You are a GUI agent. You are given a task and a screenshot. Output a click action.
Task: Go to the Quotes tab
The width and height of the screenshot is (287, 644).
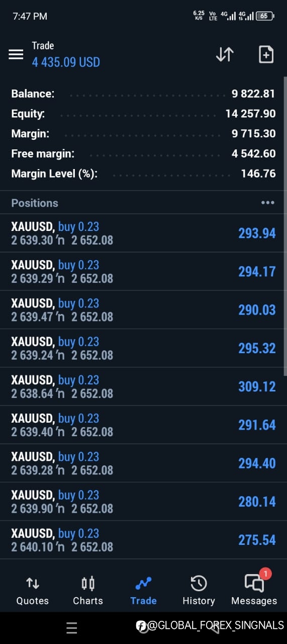tap(33, 590)
